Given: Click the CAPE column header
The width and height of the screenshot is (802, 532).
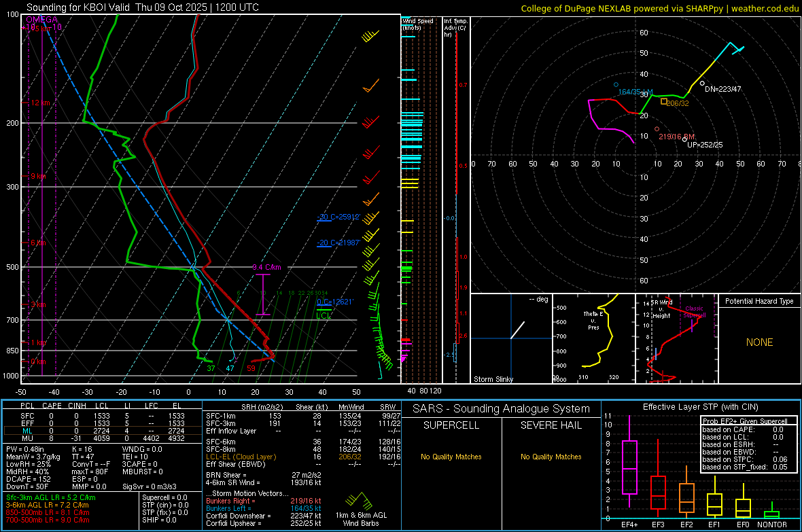Looking at the screenshot, I should pyautogui.click(x=52, y=406).
